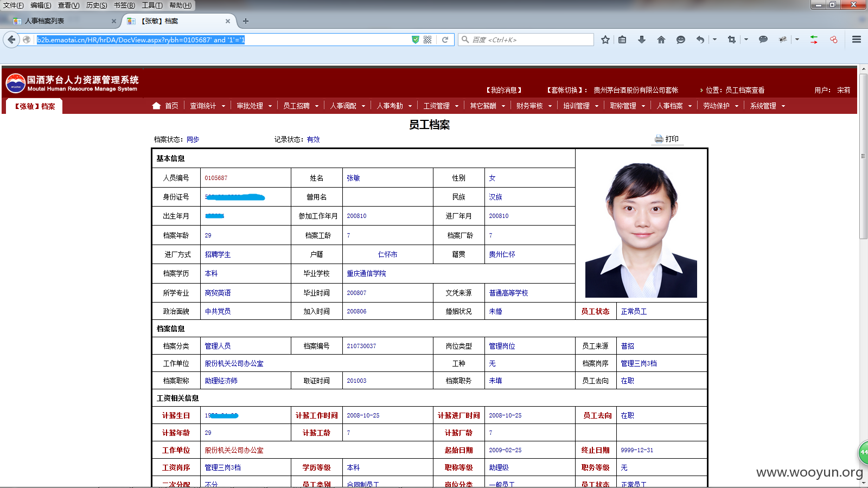The width and height of the screenshot is (868, 488).
Task: Expand dropdown arrow next to undo icon
Action: (x=714, y=40)
